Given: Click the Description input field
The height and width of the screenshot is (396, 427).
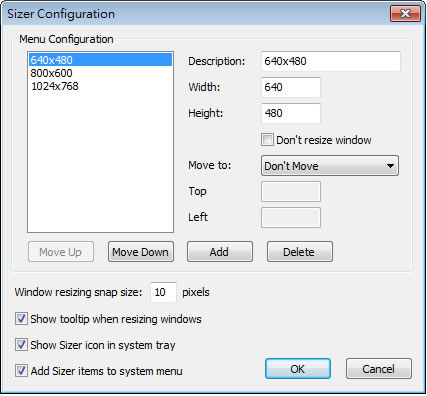Looking at the screenshot, I should pyautogui.click(x=331, y=61).
